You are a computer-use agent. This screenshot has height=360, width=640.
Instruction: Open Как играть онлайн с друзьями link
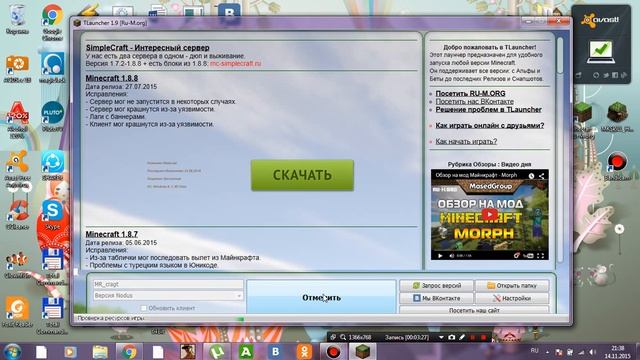489,125
